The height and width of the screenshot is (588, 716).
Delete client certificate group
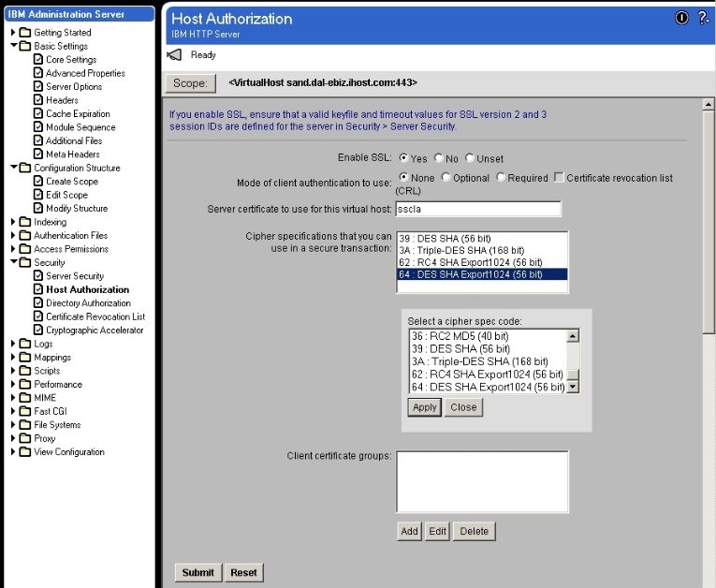(x=474, y=531)
